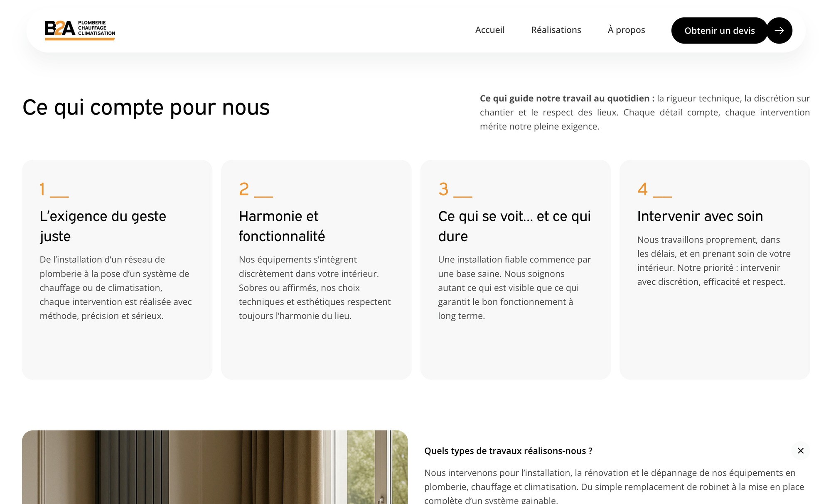Go to the Réalisations page

coord(556,30)
